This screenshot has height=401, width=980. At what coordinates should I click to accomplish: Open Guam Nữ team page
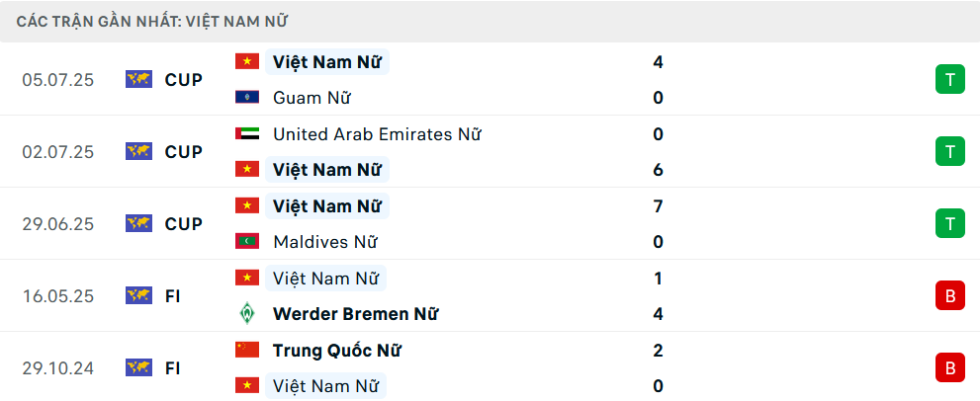click(x=312, y=98)
